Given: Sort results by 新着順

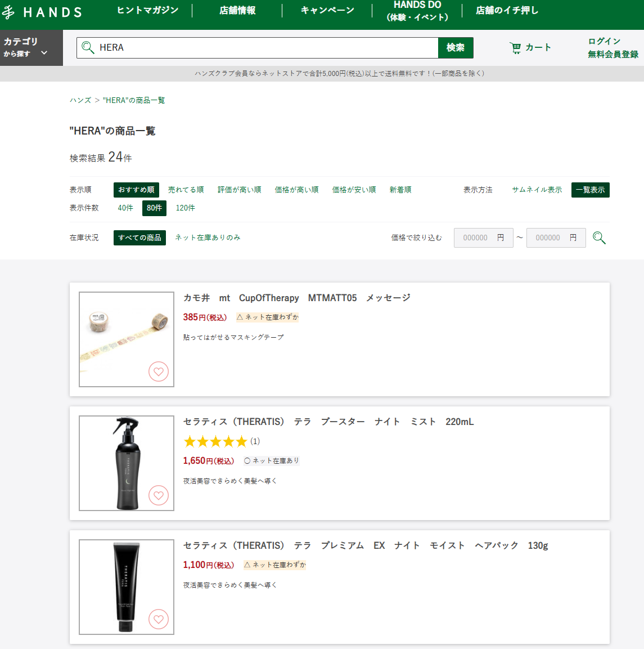Looking at the screenshot, I should 400,190.
